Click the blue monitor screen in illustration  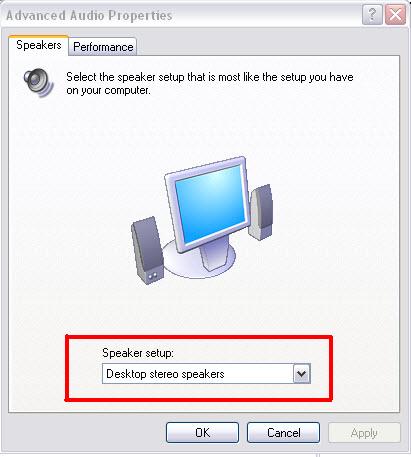[x=210, y=203]
